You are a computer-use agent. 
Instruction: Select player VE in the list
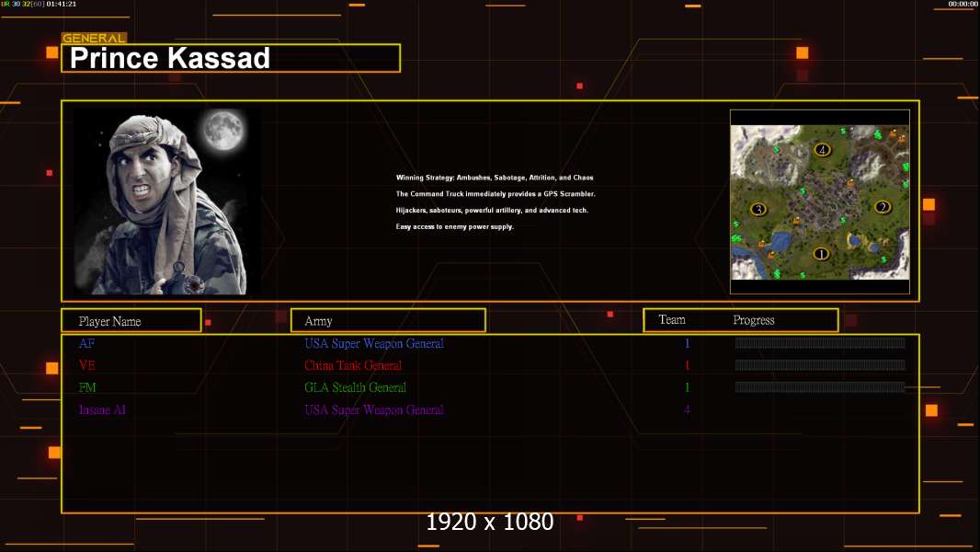86,365
